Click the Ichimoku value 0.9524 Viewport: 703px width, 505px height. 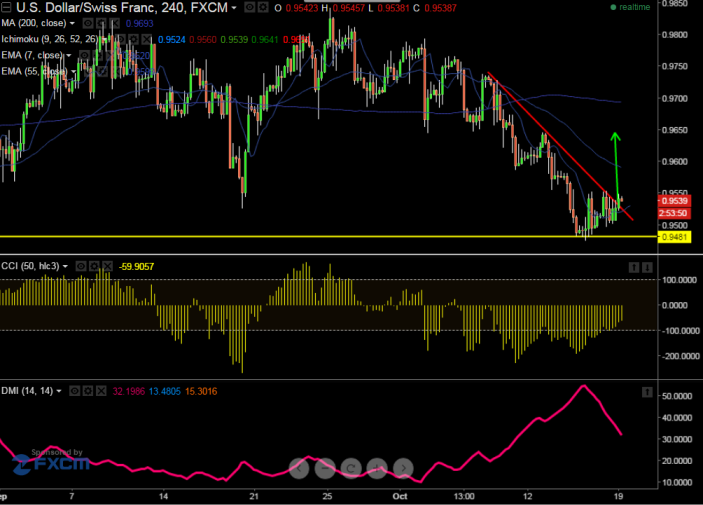coord(172,39)
